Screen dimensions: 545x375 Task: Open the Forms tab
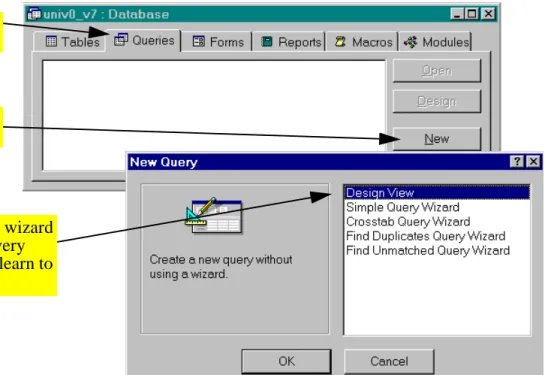click(217, 42)
